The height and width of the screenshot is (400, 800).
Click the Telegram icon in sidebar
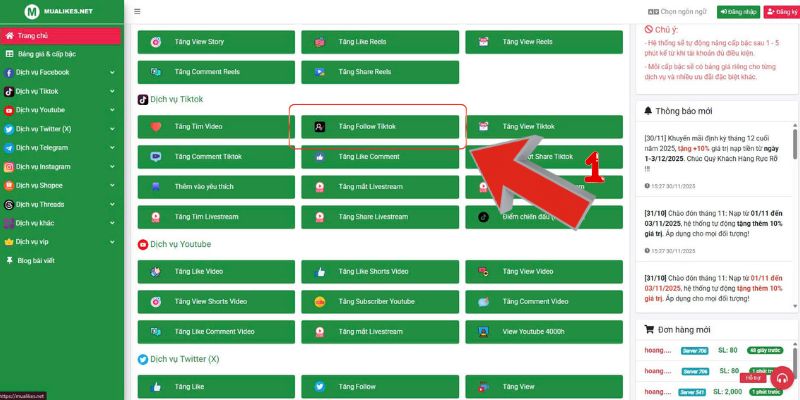tap(9, 148)
